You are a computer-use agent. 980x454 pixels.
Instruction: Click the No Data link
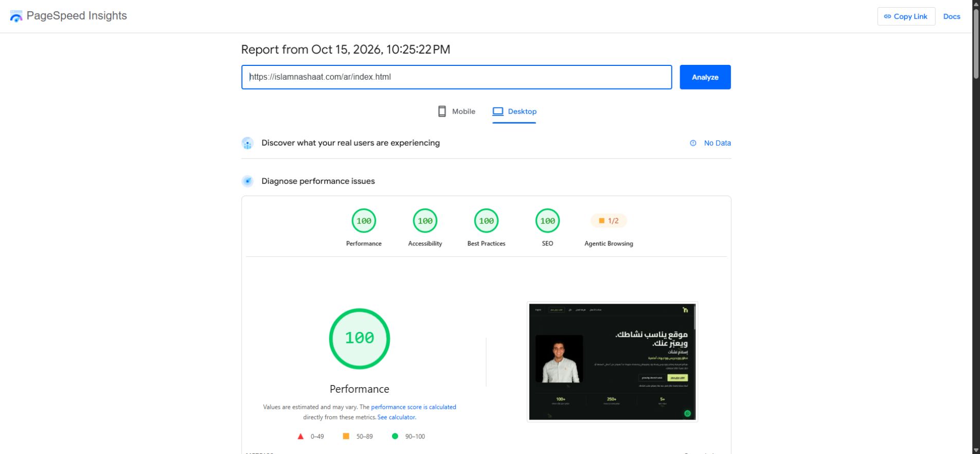pyautogui.click(x=717, y=143)
